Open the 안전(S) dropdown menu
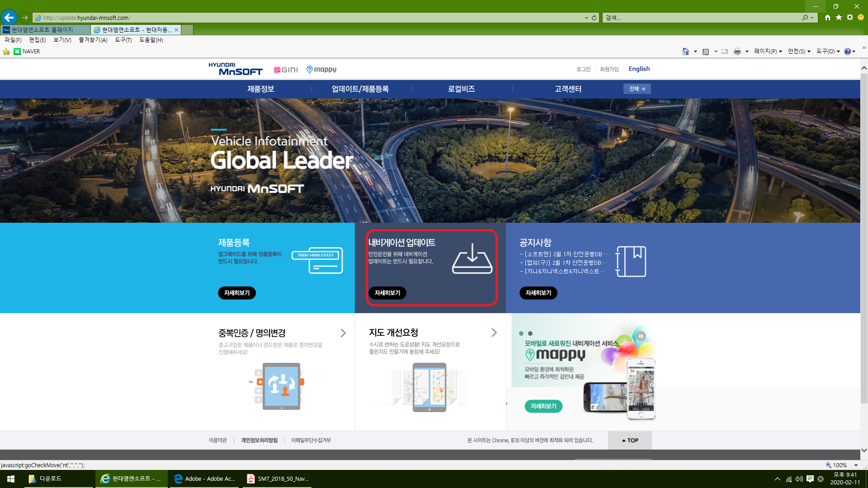 click(x=799, y=52)
